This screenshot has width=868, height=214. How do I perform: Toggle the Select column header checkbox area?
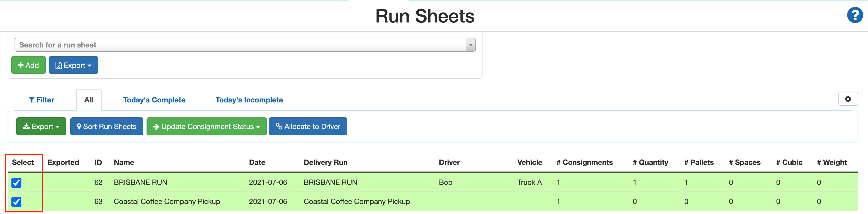point(23,162)
